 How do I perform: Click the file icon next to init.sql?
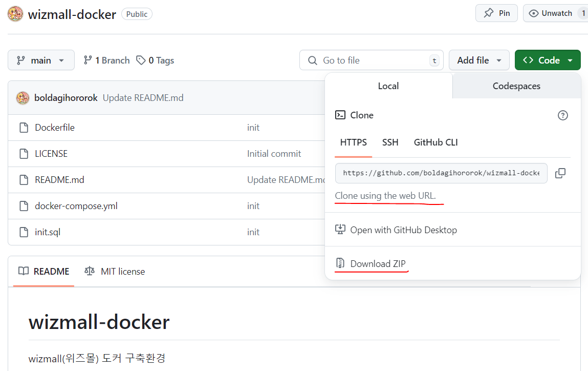tap(24, 232)
